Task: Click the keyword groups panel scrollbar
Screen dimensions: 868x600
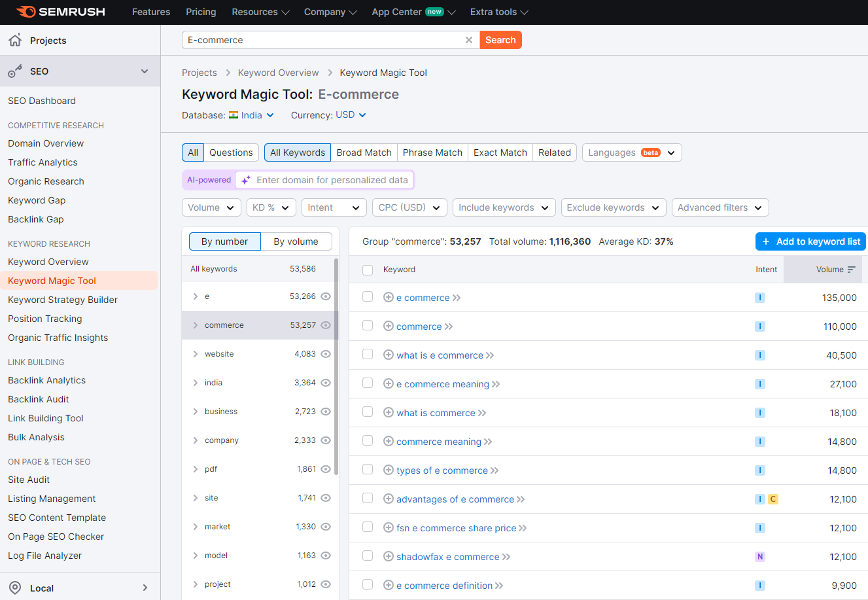Action: (336, 366)
